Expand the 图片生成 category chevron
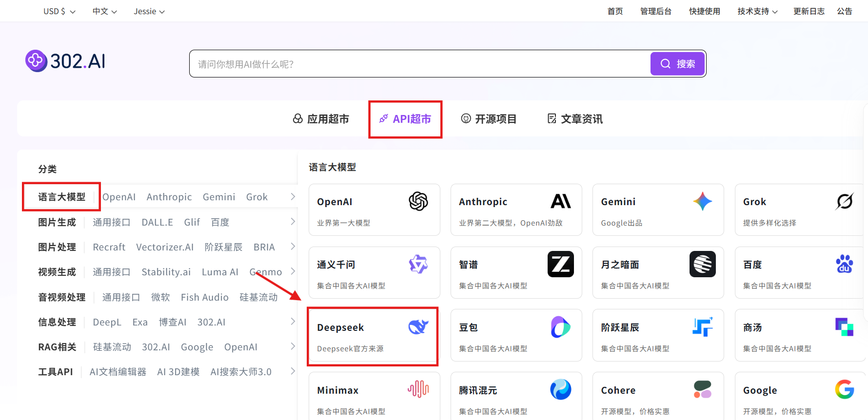 coord(293,221)
